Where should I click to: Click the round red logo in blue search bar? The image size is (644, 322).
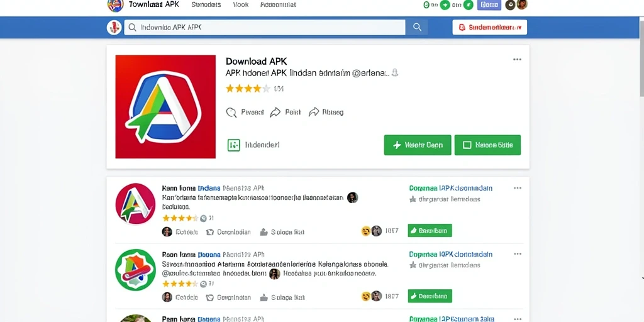114,28
